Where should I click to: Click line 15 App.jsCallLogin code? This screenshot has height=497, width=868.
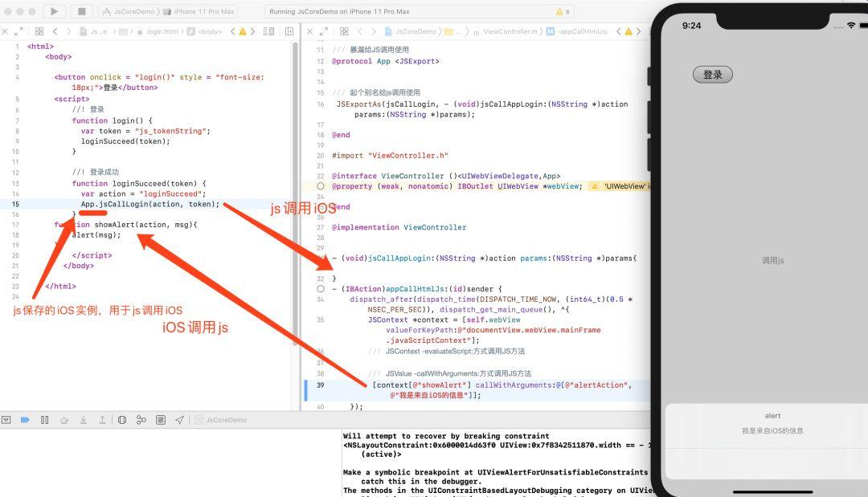click(150, 204)
